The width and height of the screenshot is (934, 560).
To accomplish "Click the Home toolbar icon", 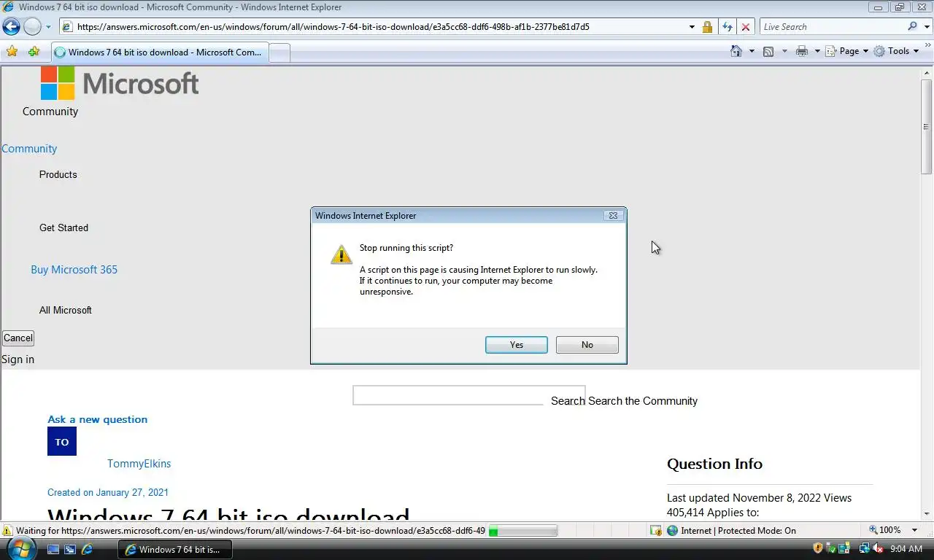I will 736,51.
